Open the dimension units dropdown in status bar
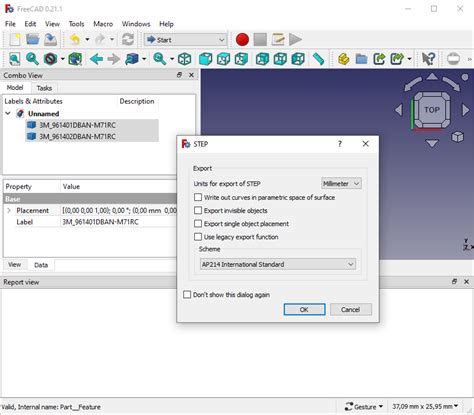Image resolution: width=474 pixels, height=415 pixels. [425, 407]
